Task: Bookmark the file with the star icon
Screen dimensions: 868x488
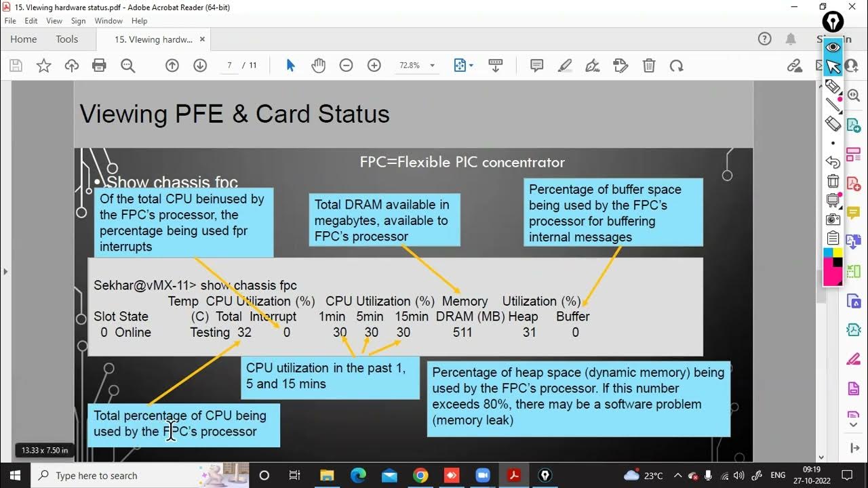Action: tap(43, 66)
